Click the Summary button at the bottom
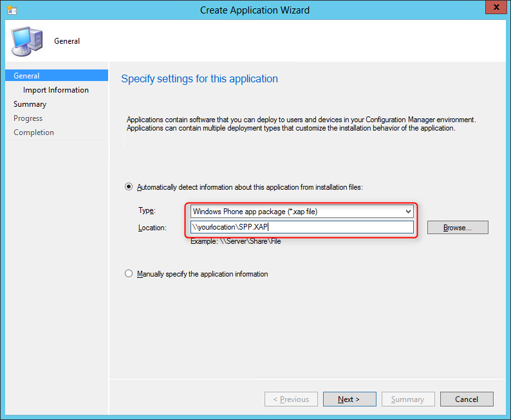This screenshot has height=420, width=511. (408, 399)
